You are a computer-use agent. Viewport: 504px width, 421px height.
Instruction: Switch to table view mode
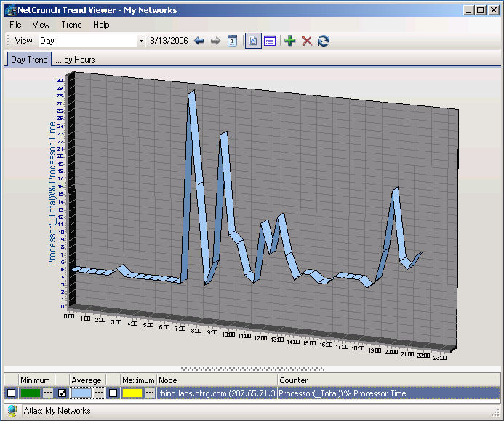tap(270, 41)
